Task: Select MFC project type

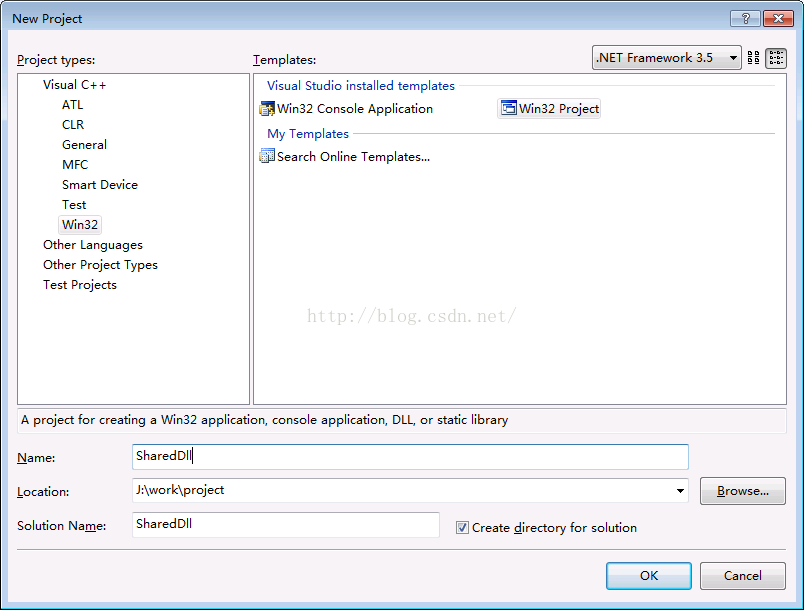Action: click(75, 165)
